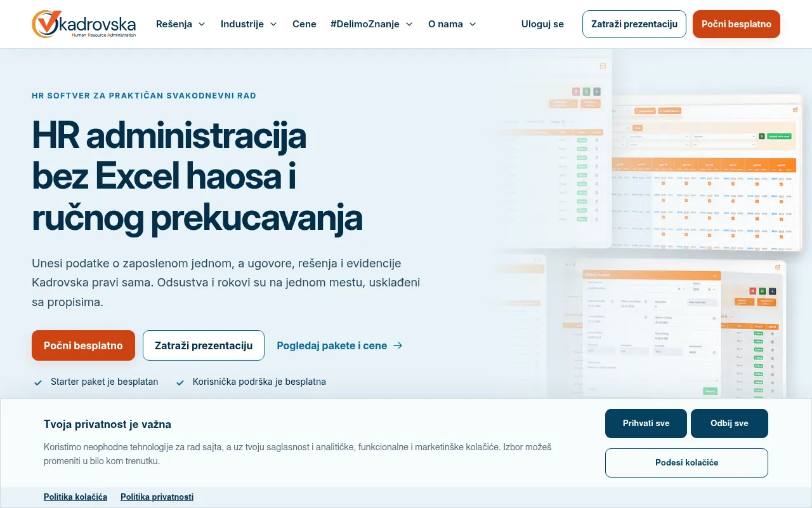Viewport: 812px width, 508px height.
Task: Open the #DelimoZnanje menu item
Action: [365, 24]
